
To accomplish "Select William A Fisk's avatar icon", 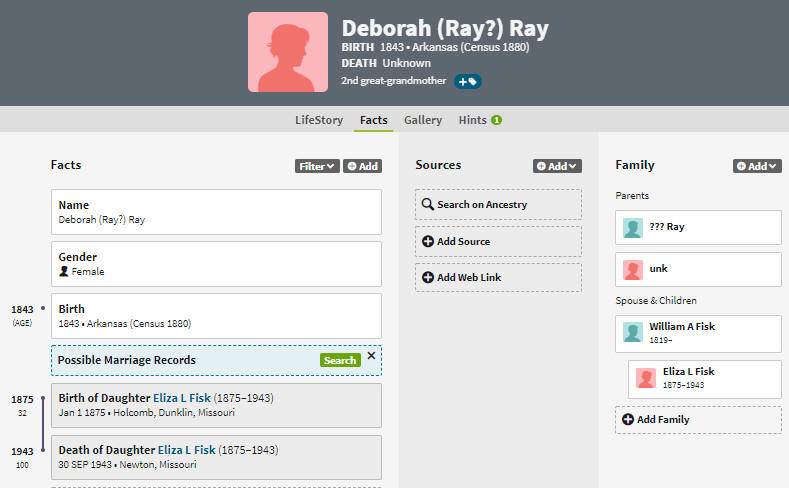I will pos(633,333).
